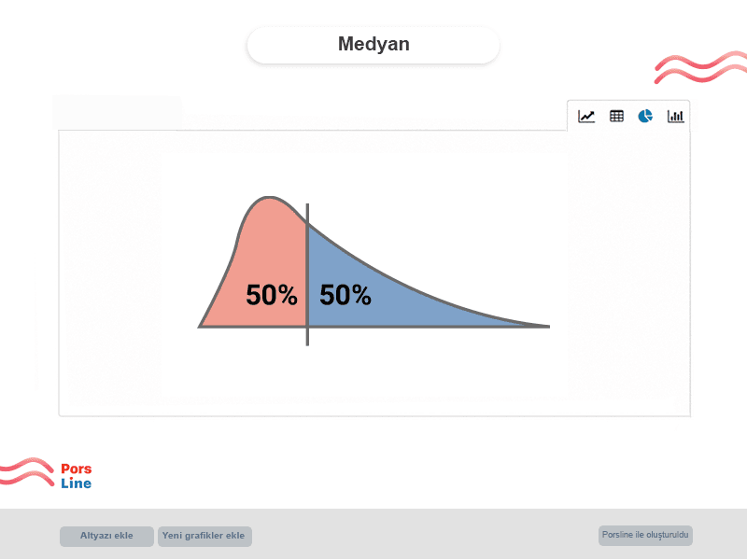Viewport: 747px width, 560px height.
Task: Click the gray footer bar
Action: pos(373,533)
